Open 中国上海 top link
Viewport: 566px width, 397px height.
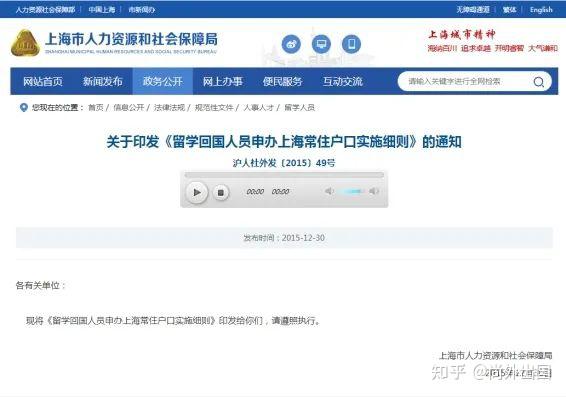click(x=102, y=10)
